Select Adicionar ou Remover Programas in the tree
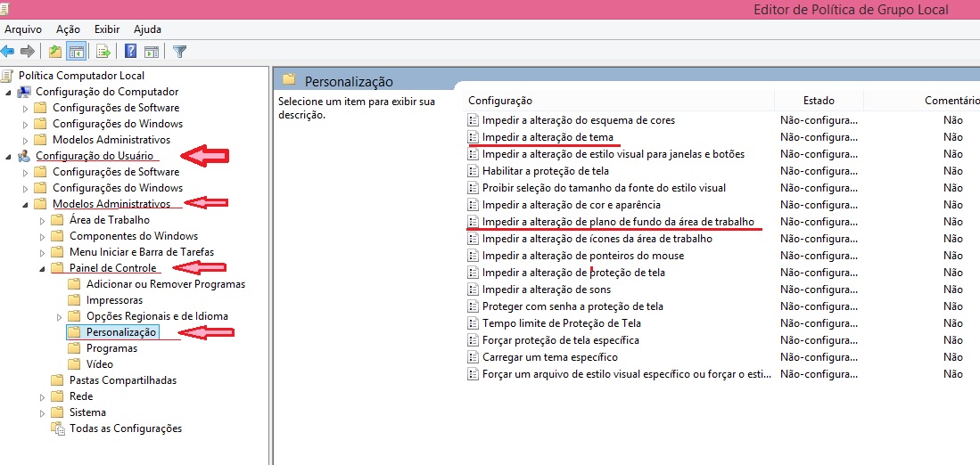980x465 pixels. pos(166,284)
